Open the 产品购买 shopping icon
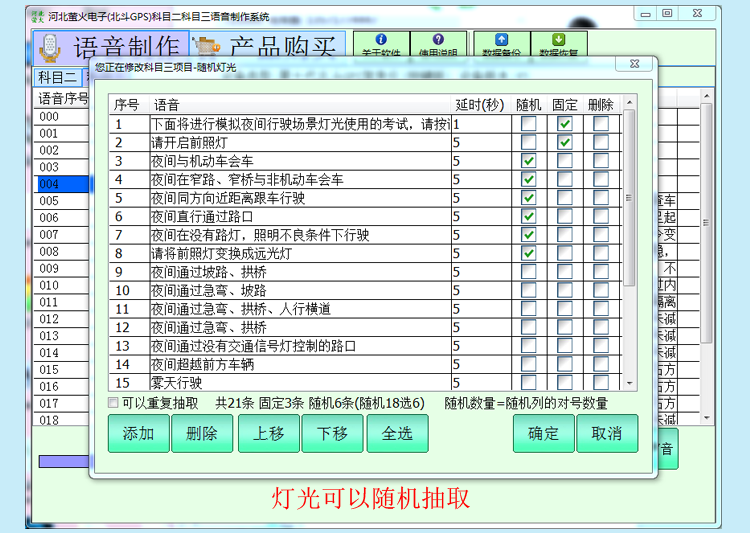Viewport: 750px width, 533px height. [x=208, y=47]
